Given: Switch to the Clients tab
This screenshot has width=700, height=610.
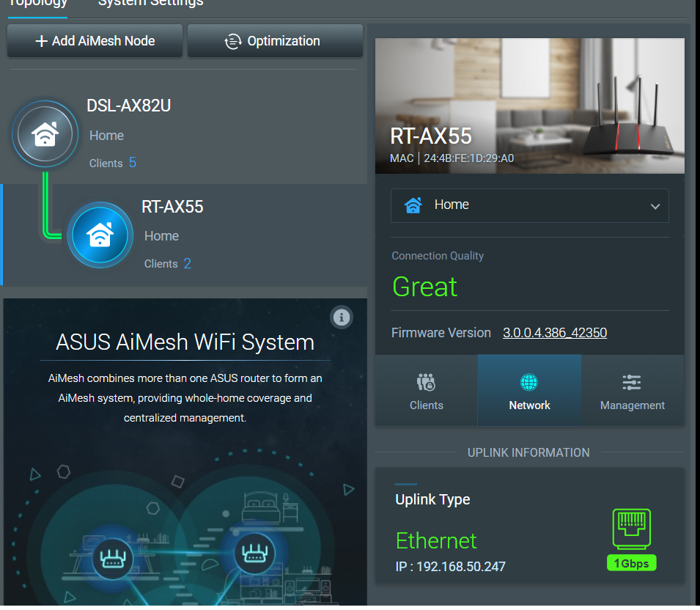Looking at the screenshot, I should tap(427, 391).
